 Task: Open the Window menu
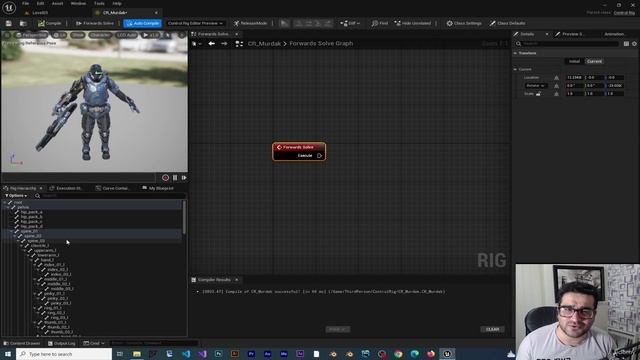click(x=78, y=3)
